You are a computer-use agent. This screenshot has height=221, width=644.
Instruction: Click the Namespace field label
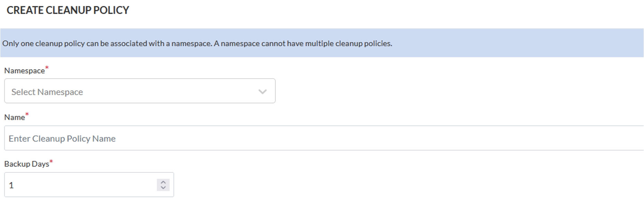coord(24,71)
